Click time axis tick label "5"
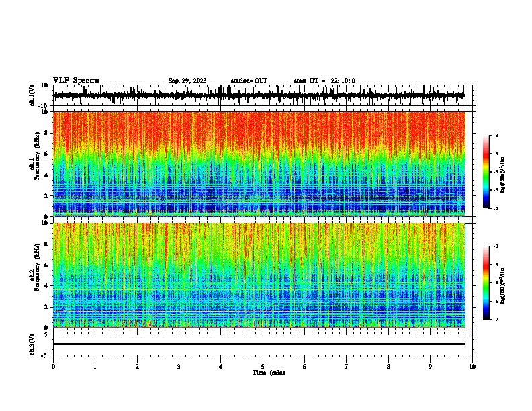Viewport: 532px width, 411px height. [263, 367]
